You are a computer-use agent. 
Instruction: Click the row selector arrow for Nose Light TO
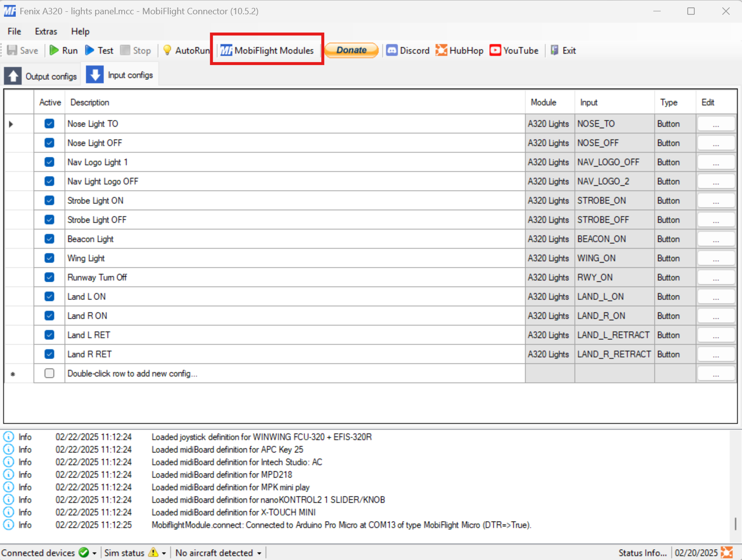pos(11,124)
